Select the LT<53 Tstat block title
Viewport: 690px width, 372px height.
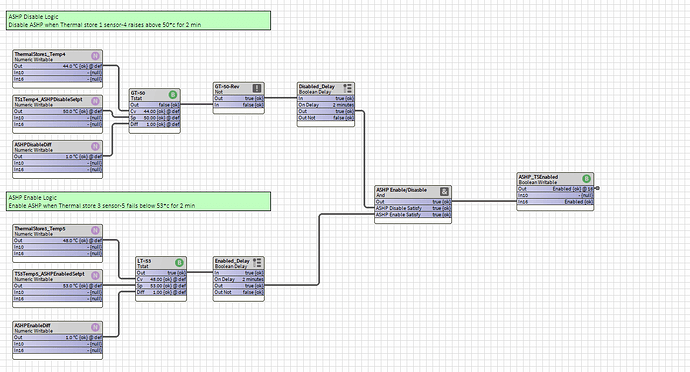pos(144,261)
